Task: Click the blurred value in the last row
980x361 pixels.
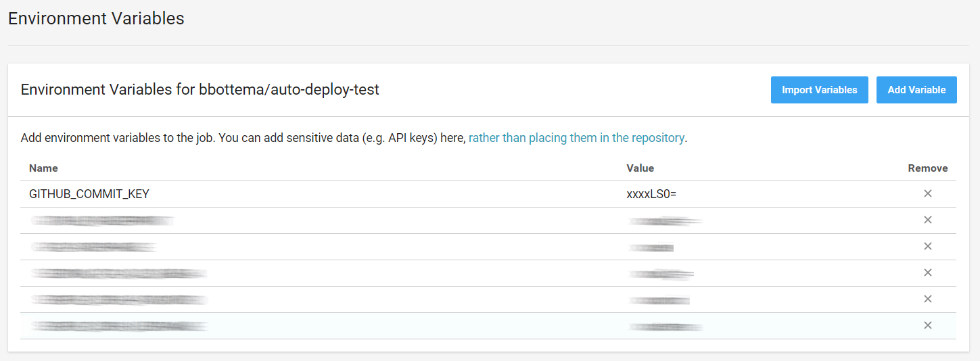Action: coord(666,327)
